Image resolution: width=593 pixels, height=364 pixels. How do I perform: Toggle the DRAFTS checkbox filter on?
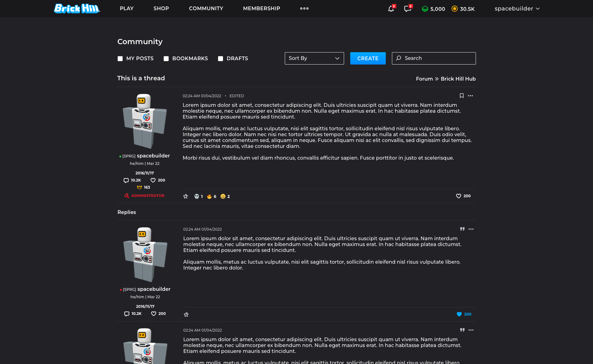[220, 59]
